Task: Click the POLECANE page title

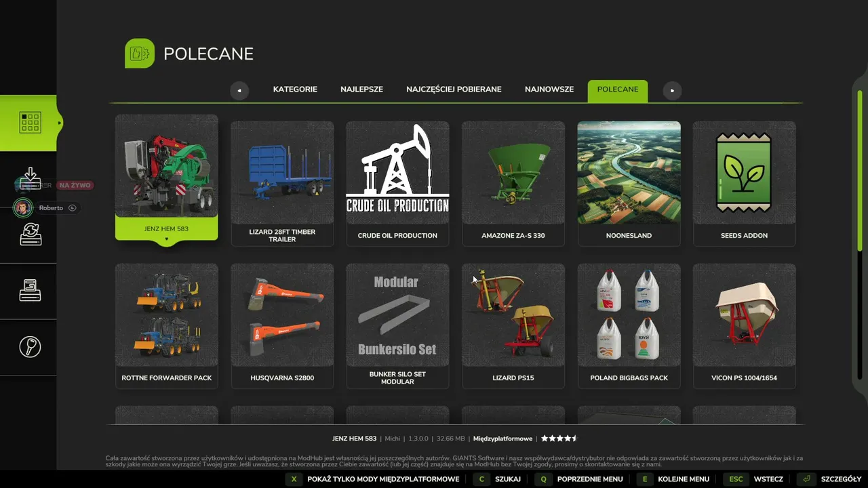Action: tap(209, 54)
